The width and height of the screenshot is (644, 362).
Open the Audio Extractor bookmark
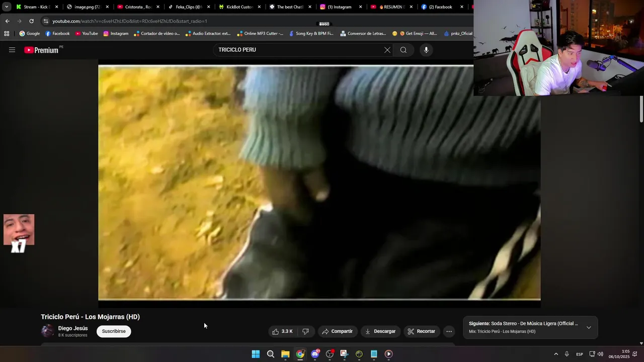click(x=208, y=34)
